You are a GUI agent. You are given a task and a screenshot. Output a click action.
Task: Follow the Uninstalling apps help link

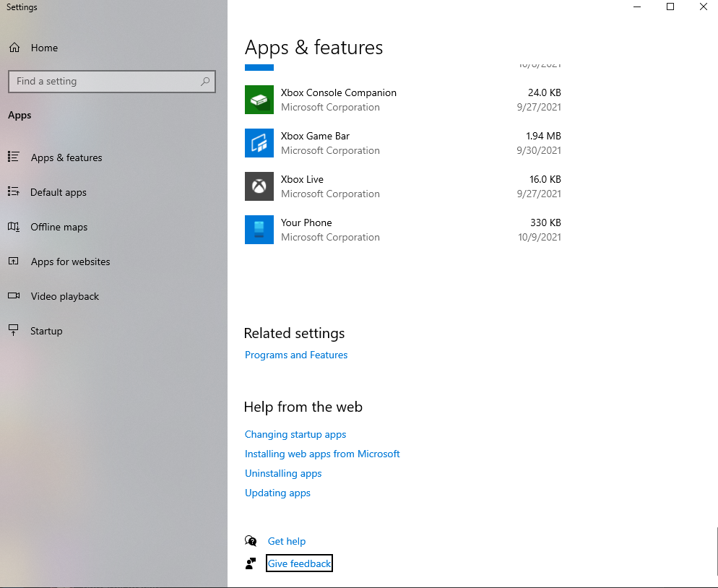(x=283, y=473)
